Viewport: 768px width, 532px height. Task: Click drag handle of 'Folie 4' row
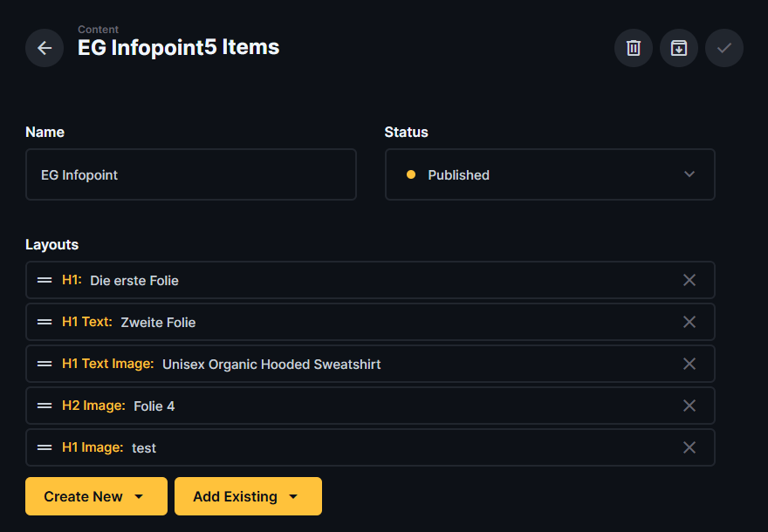click(x=45, y=406)
